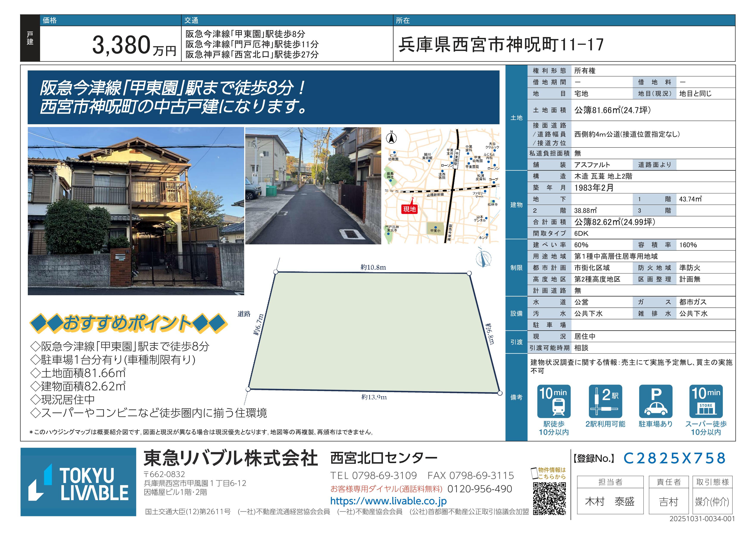This screenshot has width=756, height=534.
Task: Click the free-dial number 0120-956-490
Action: [480, 489]
